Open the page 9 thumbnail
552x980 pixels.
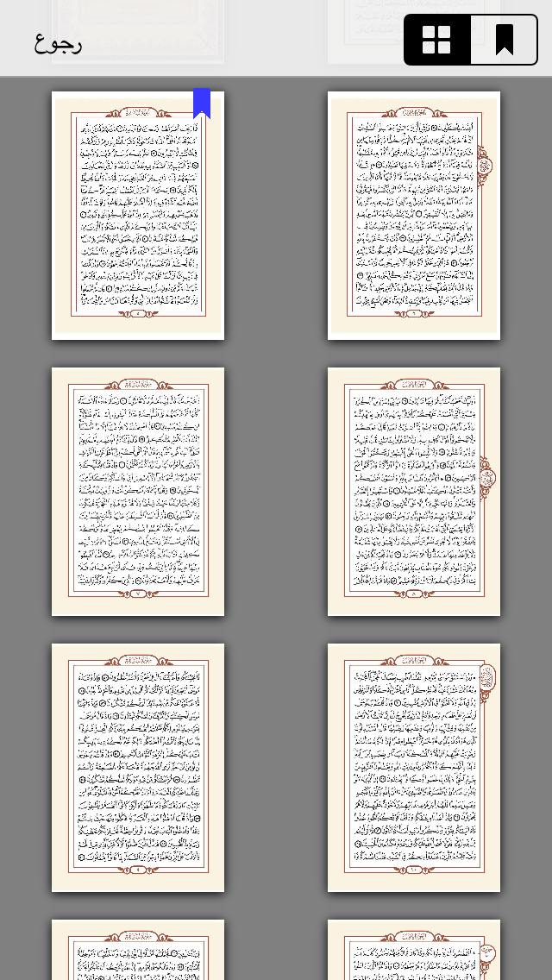pos(138,768)
